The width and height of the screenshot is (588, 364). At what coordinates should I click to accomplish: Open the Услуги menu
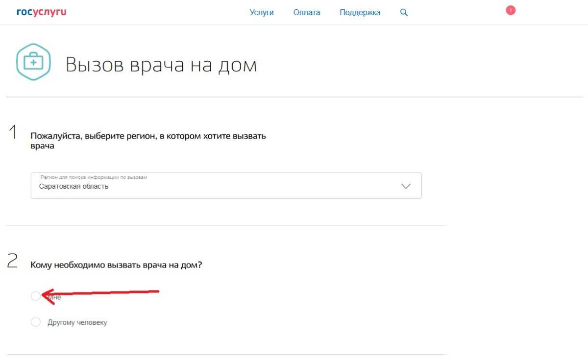(x=261, y=13)
